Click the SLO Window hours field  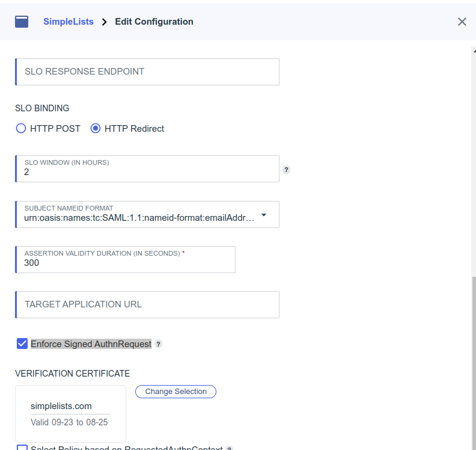(x=147, y=169)
